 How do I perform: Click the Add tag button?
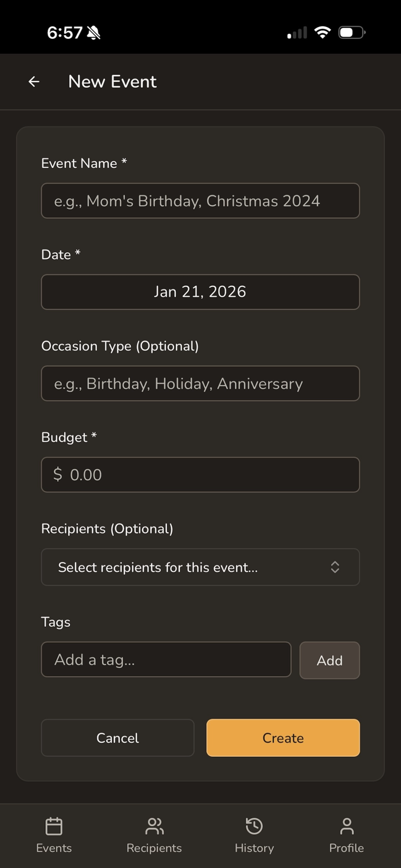click(x=329, y=660)
